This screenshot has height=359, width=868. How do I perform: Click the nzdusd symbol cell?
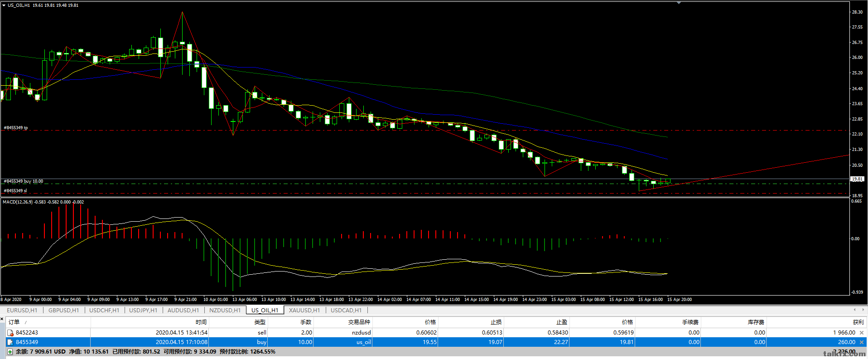pos(362,333)
